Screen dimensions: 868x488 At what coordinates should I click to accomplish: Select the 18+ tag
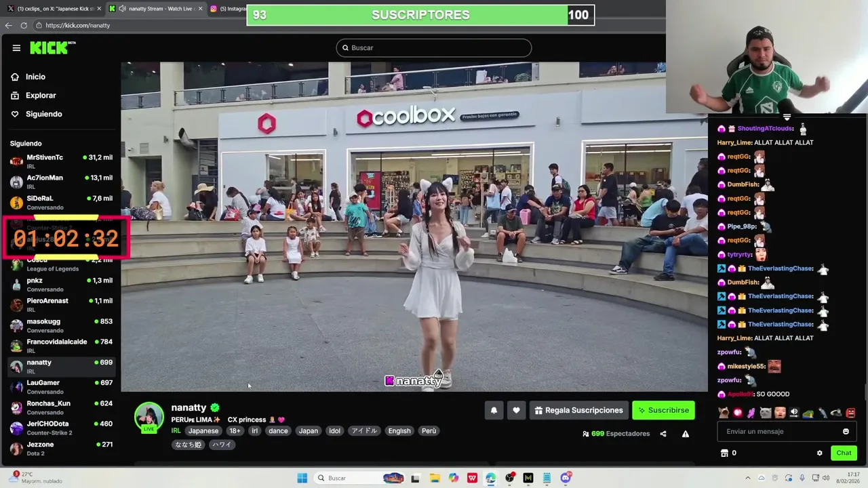coord(235,431)
